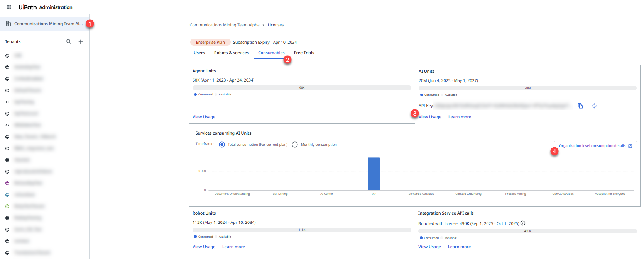Viewport: 644px width, 259px height.
Task: Open Learn more under Robot Units
Action: 233,247
